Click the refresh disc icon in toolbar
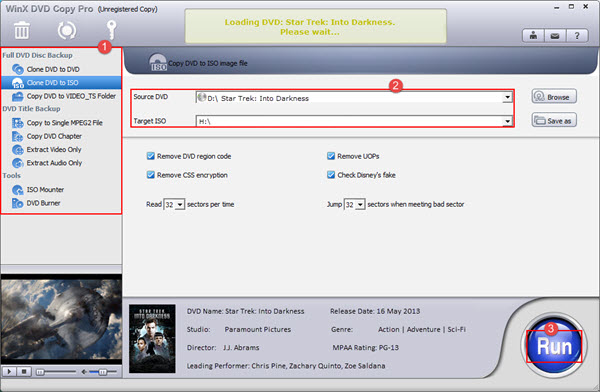This screenshot has width=600, height=392. (x=67, y=30)
